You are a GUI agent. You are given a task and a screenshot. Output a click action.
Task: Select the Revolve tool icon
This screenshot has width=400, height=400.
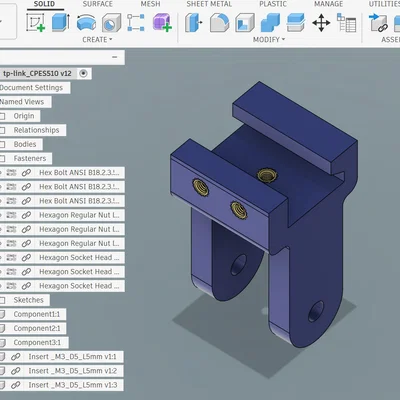[x=86, y=23]
